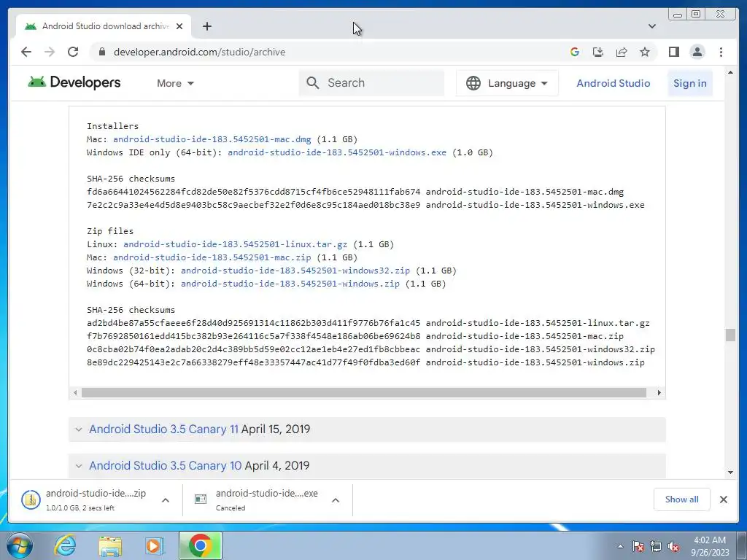747x560 pixels.
Task: Open the Language selector
Action: [x=507, y=83]
